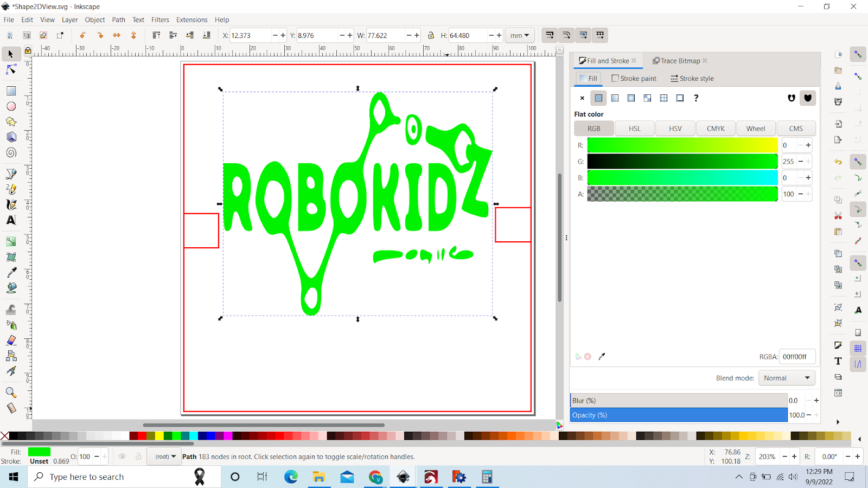The width and height of the screenshot is (868, 488).
Task: Open the Blend mode Normal dropdown
Action: click(787, 378)
